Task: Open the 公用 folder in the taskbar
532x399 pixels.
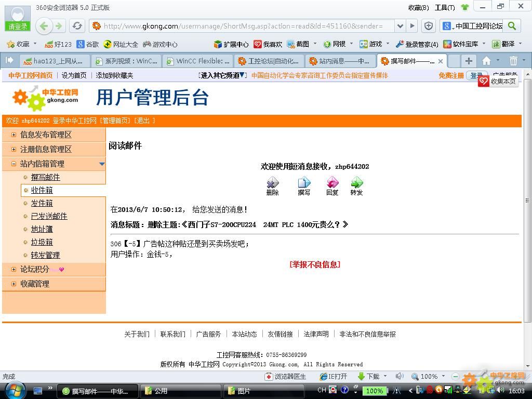Action: [180, 391]
